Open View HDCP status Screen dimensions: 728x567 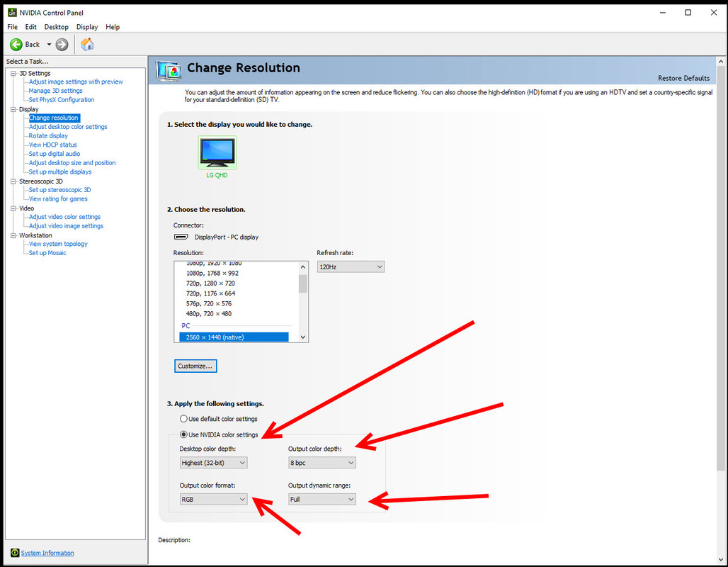(52, 145)
